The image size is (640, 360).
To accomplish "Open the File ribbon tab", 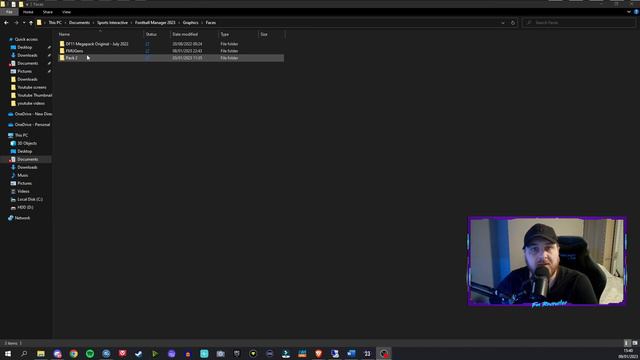I will point(9,12).
